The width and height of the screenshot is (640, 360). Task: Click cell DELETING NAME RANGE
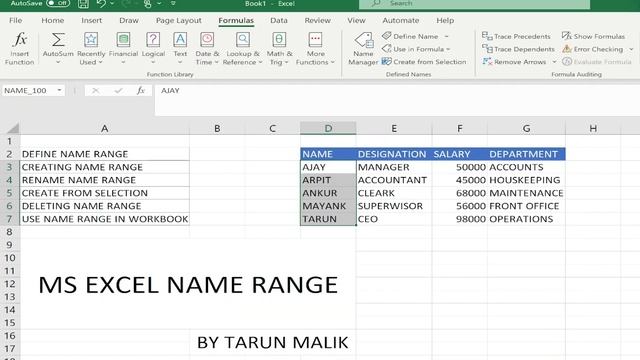point(104,206)
